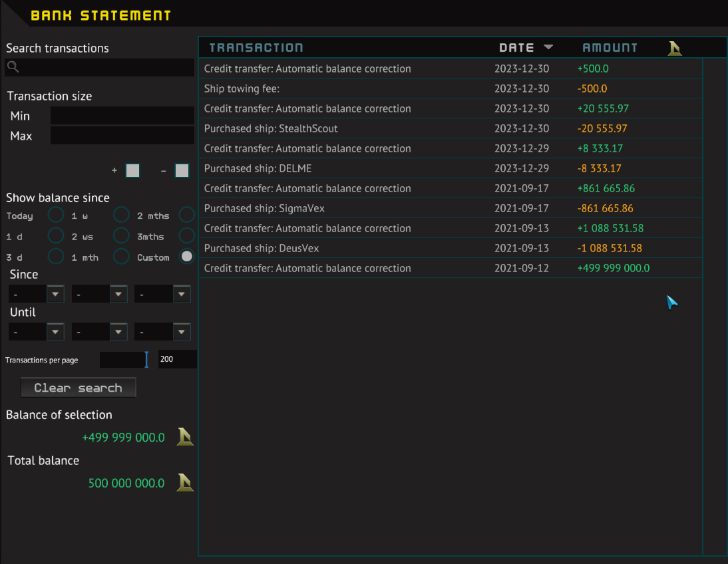Select the Today balance radio button
This screenshot has height=564, width=728.
56,215
